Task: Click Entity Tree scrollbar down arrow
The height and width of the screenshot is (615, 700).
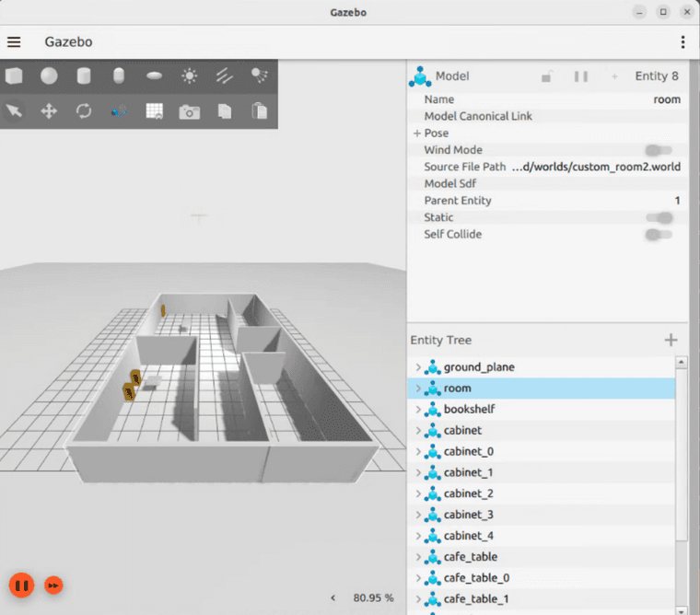Action: (x=682, y=610)
